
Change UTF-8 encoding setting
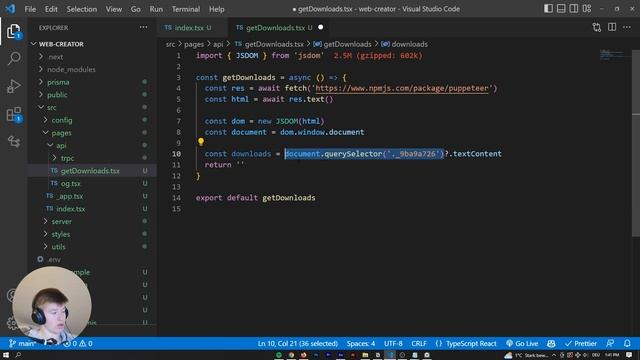coord(393,344)
